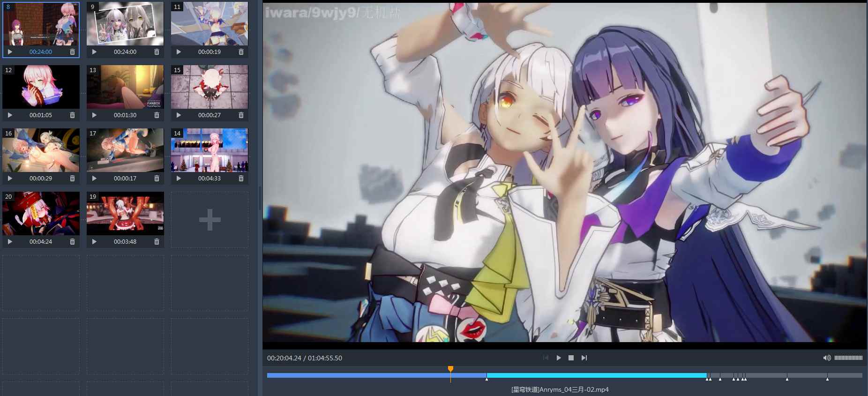Add a new clip with the plus tile
The width and height of the screenshot is (868, 396).
[210, 220]
